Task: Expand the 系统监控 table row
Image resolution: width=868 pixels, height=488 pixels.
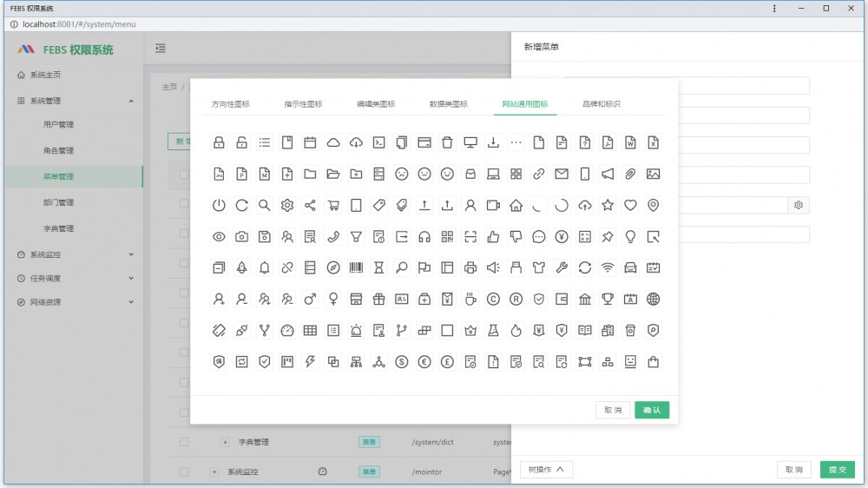Action: [x=214, y=472]
